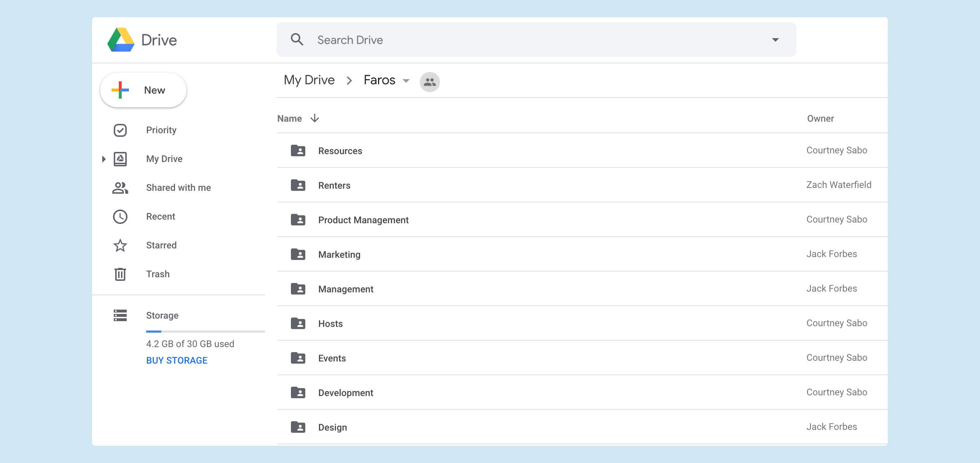The width and height of the screenshot is (980, 463).
Task: Click the Google Drive logo
Action: pyautogui.click(x=121, y=40)
